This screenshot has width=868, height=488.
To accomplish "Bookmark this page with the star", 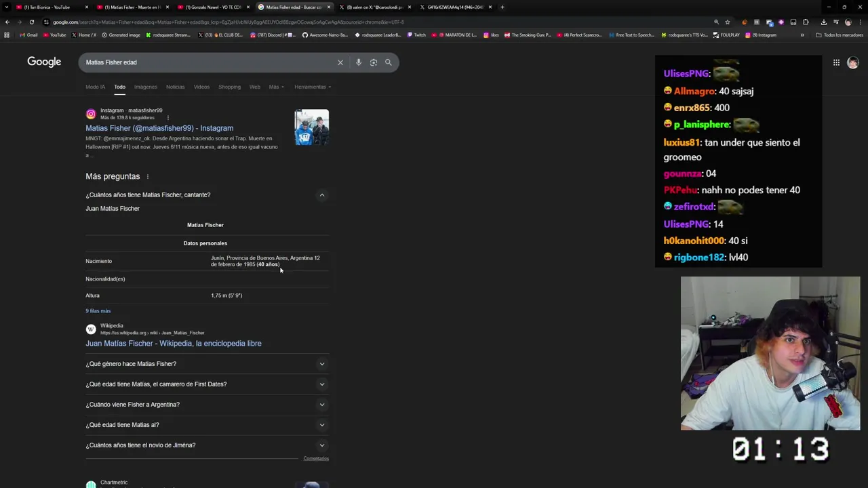I will pyautogui.click(x=728, y=22).
